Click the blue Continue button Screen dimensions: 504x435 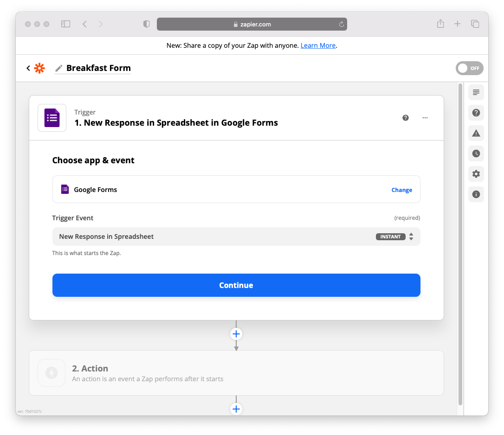pyautogui.click(x=236, y=285)
